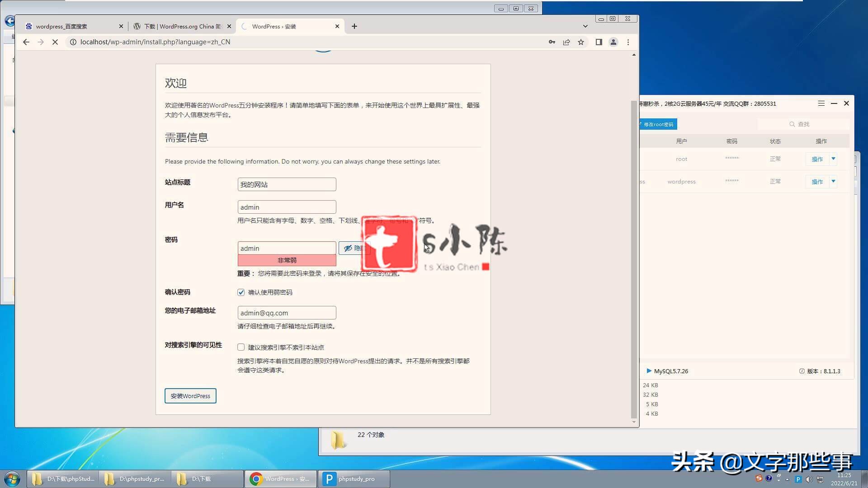This screenshot has height=488, width=868.
Task: Click the speaker icon in the system tray
Action: 810,479
